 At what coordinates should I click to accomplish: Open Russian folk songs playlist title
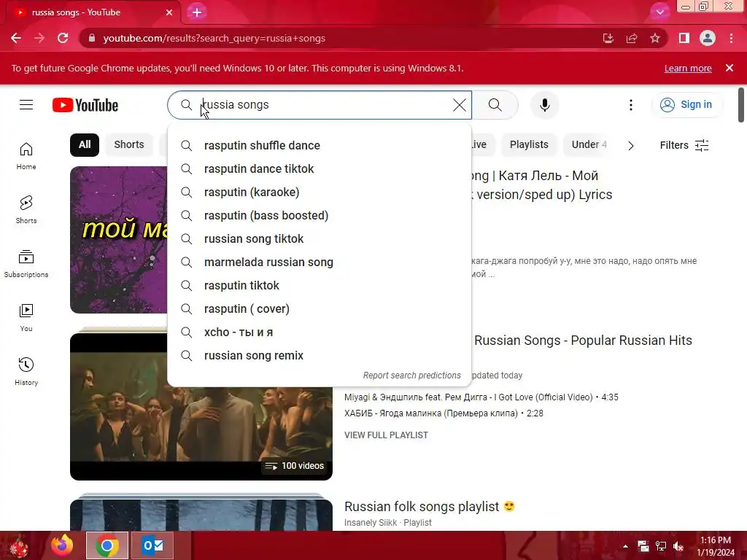click(x=429, y=506)
